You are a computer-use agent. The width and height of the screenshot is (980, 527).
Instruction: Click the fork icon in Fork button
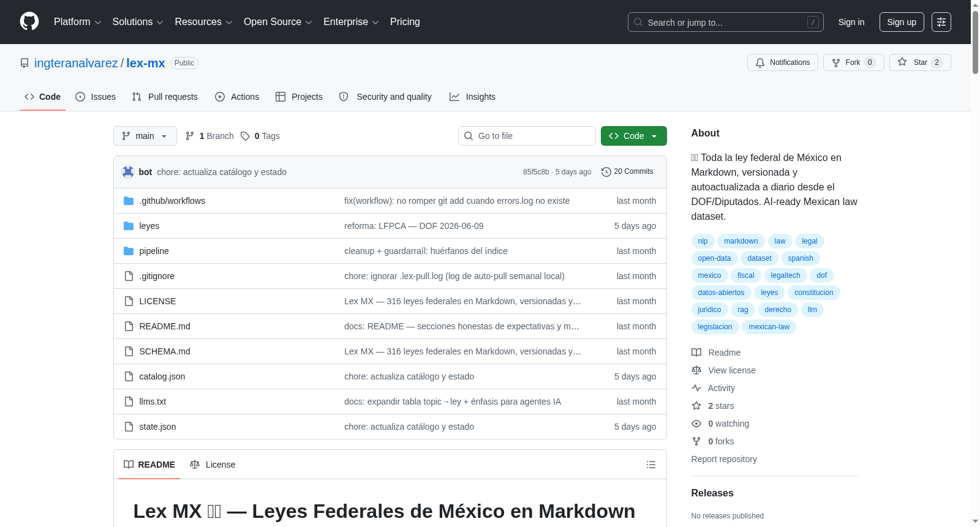pyautogui.click(x=836, y=62)
